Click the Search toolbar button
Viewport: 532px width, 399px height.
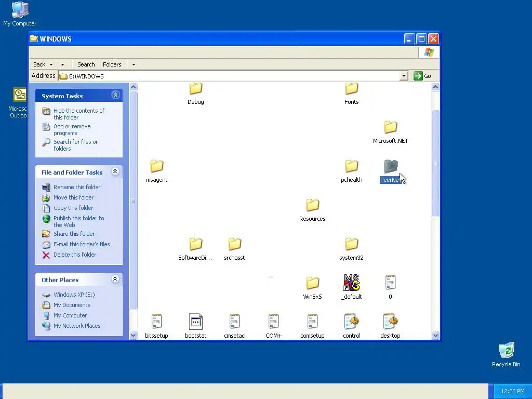(x=86, y=64)
